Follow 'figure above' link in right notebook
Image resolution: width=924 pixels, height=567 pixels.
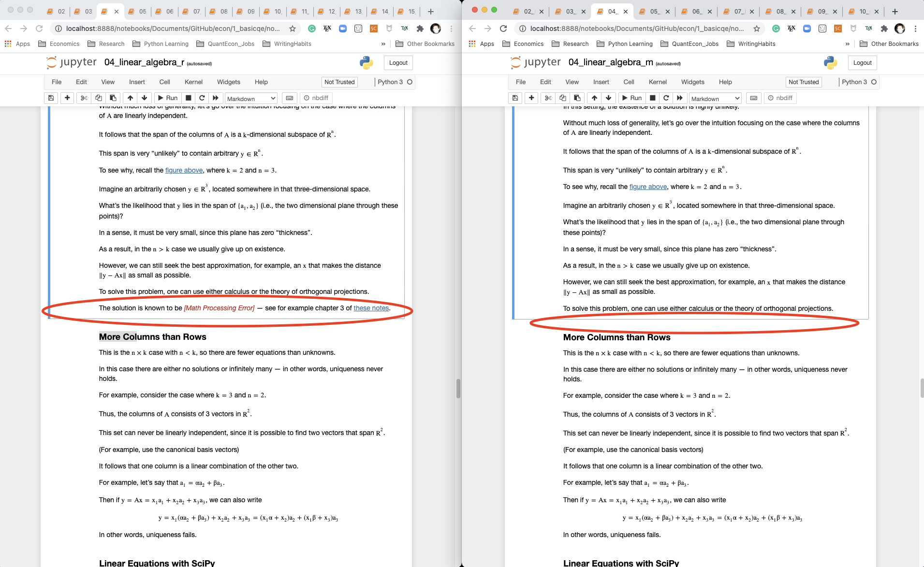pos(648,187)
